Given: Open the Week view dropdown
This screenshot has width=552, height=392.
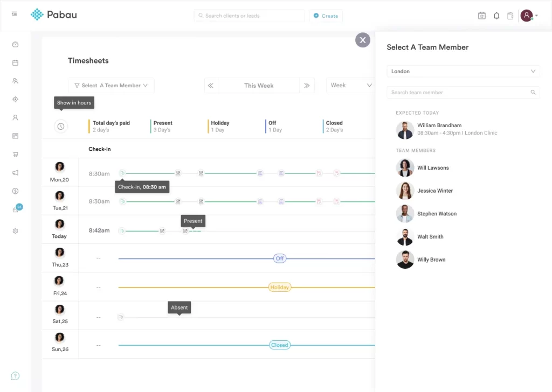Looking at the screenshot, I should tap(351, 85).
